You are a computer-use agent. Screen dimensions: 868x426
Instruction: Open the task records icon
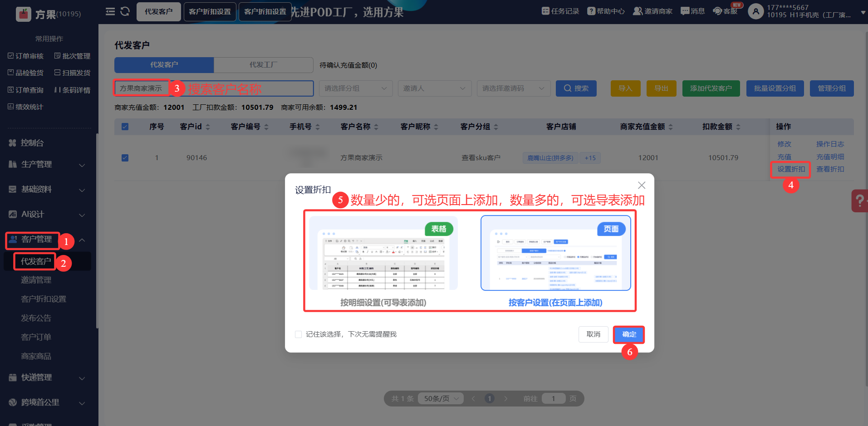pos(545,11)
